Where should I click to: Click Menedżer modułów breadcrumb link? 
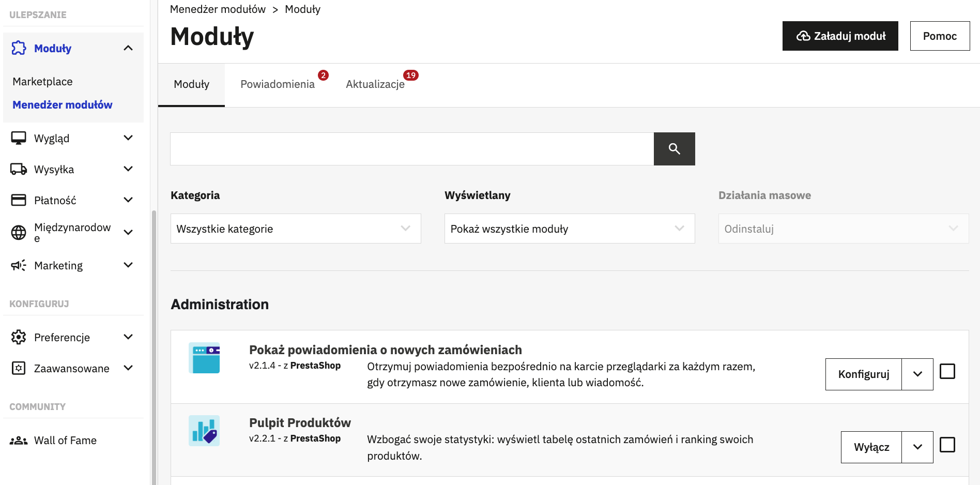(x=218, y=9)
